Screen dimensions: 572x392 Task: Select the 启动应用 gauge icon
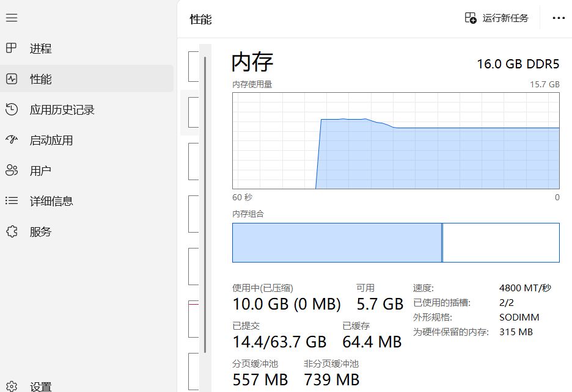[12, 140]
